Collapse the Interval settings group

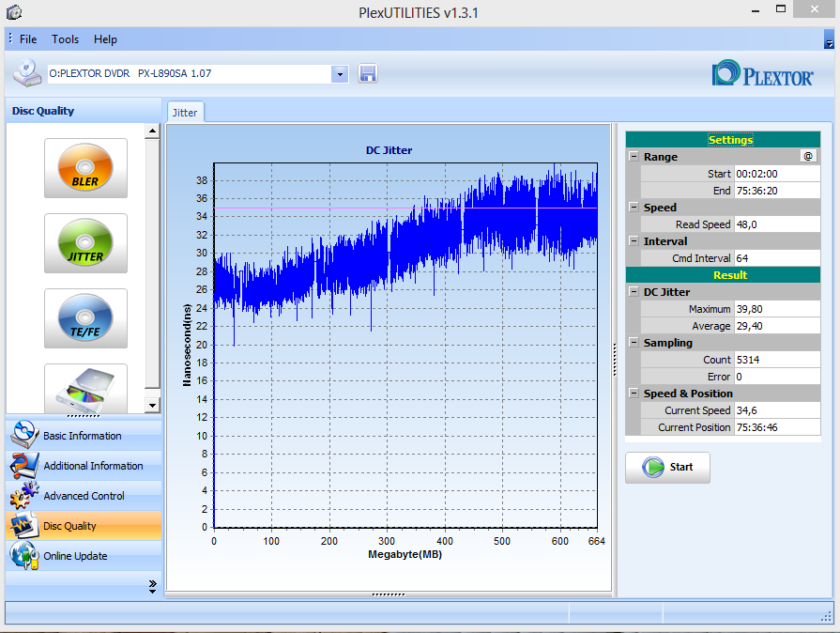pyautogui.click(x=634, y=240)
